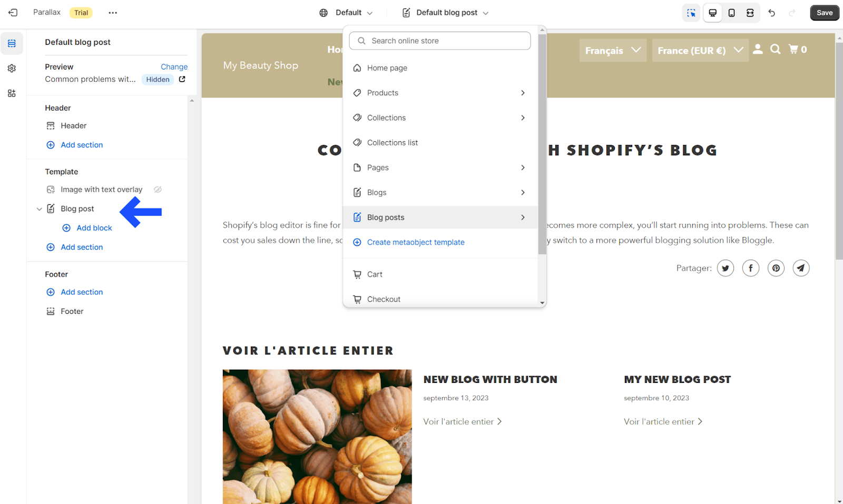Open the preview in new tab icon
843x504 pixels.
point(181,79)
